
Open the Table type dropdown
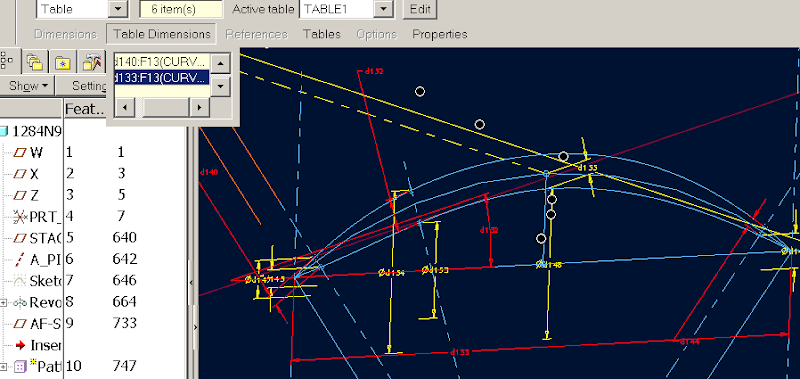pos(118,9)
